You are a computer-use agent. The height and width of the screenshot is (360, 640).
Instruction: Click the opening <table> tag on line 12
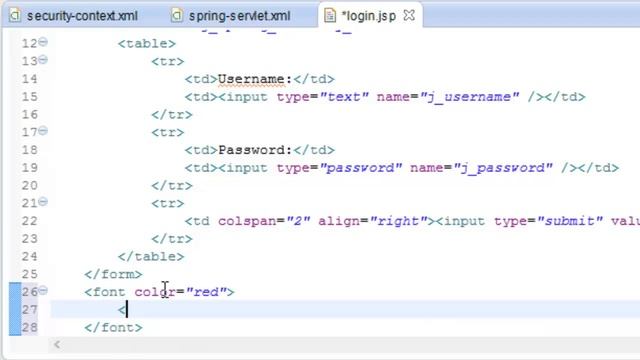coord(147,44)
